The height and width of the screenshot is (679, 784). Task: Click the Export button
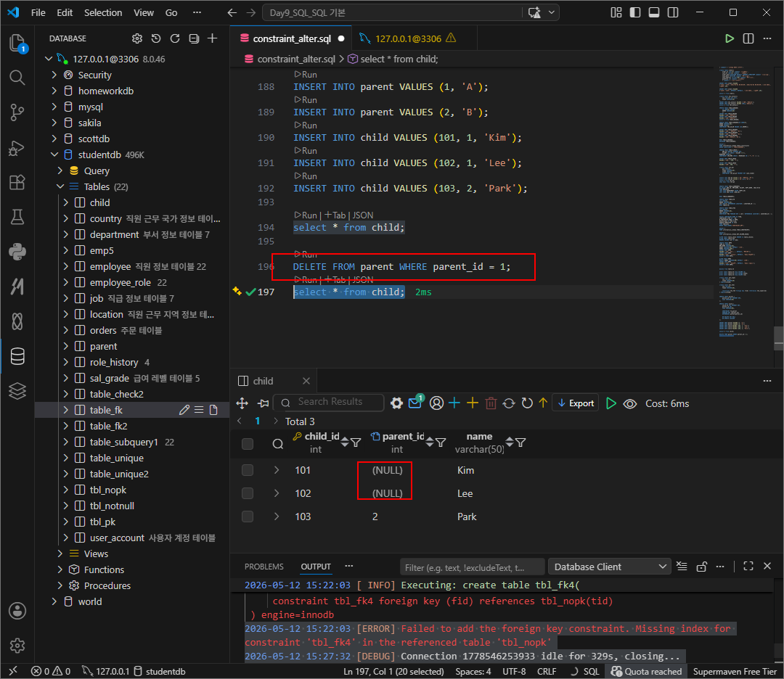pyautogui.click(x=576, y=403)
